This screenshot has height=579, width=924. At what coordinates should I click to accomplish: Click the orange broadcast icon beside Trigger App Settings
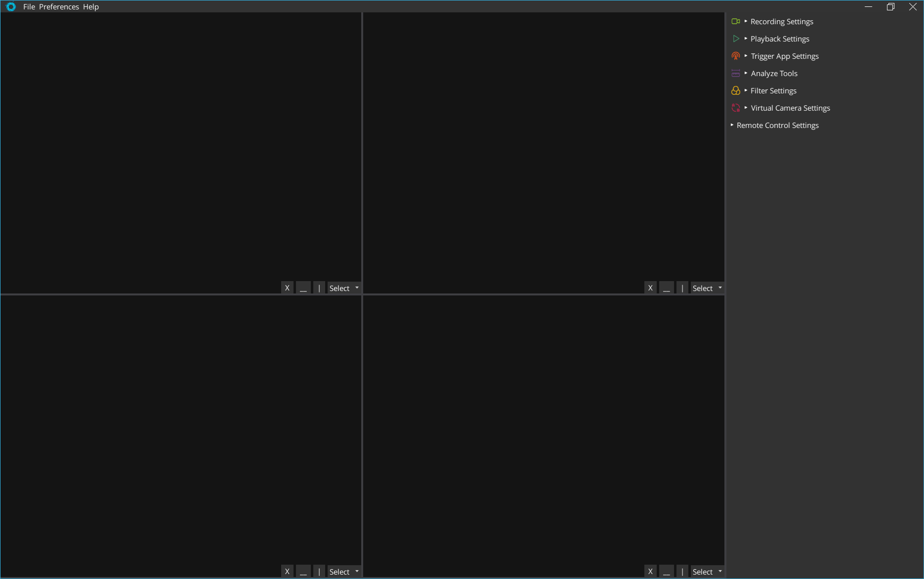coord(736,56)
